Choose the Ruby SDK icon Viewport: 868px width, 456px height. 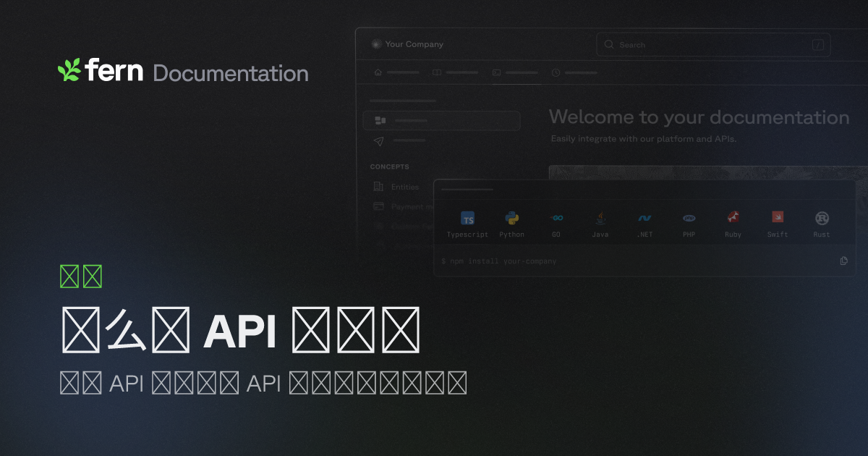(733, 217)
